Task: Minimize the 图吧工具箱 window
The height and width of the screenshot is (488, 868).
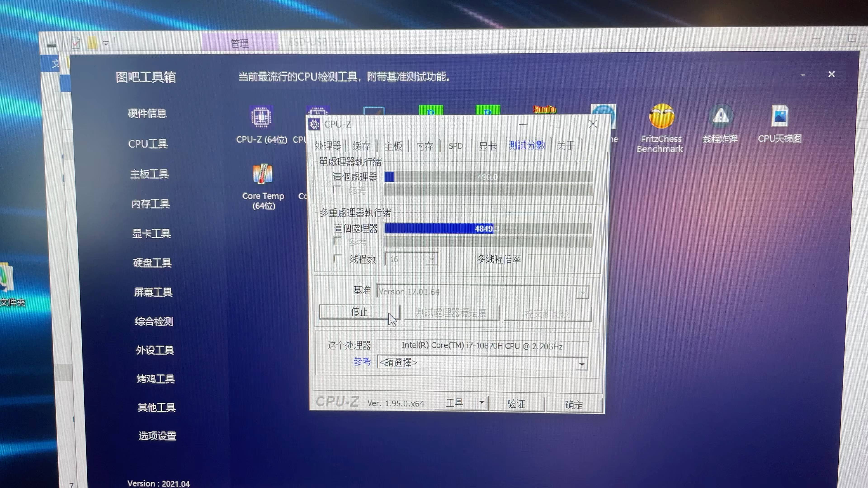Action: (x=803, y=75)
